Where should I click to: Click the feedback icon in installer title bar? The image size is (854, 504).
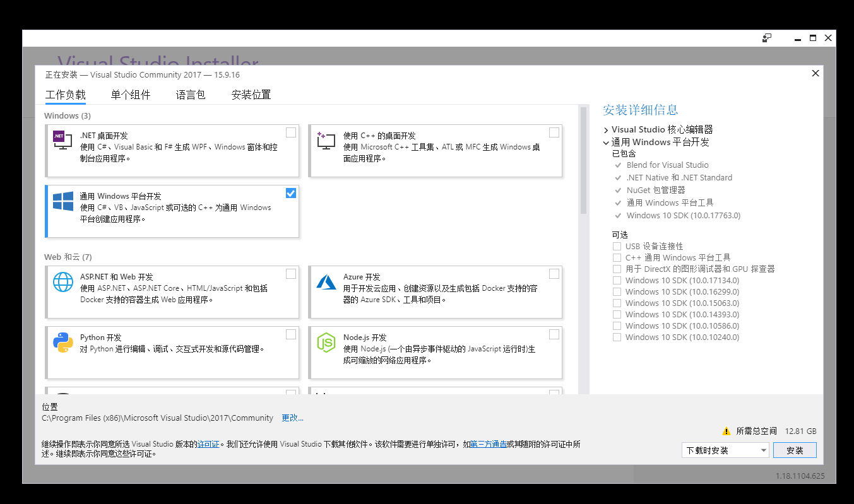click(x=767, y=38)
